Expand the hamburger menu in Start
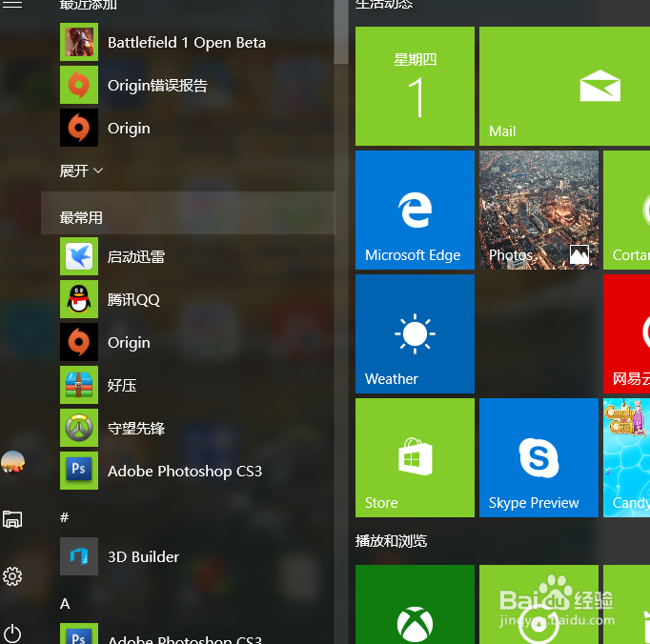The image size is (650, 644). [x=12, y=4]
